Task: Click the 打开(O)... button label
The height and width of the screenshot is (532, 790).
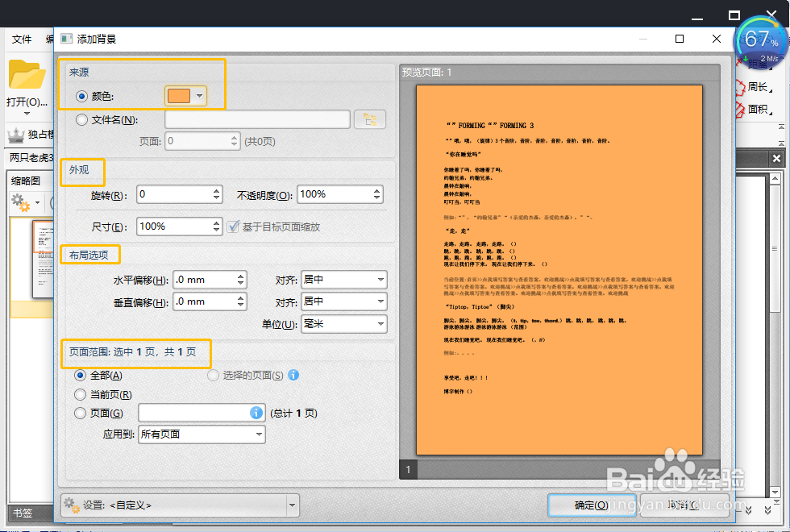Action: [27, 102]
